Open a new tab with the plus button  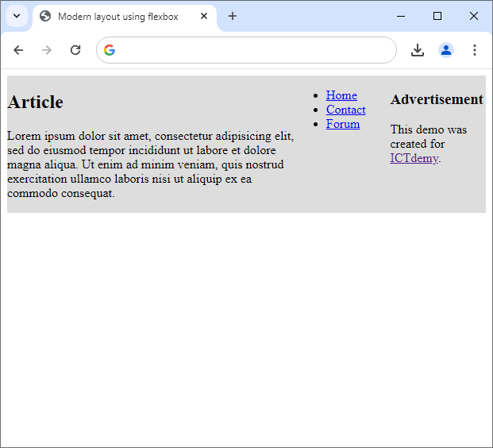tap(233, 16)
